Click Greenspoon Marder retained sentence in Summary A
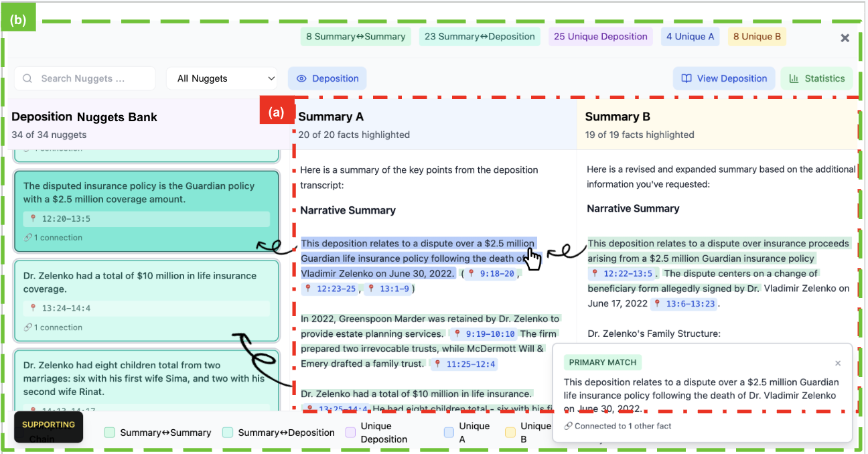Screen dimensions: 868x454 pos(429,326)
